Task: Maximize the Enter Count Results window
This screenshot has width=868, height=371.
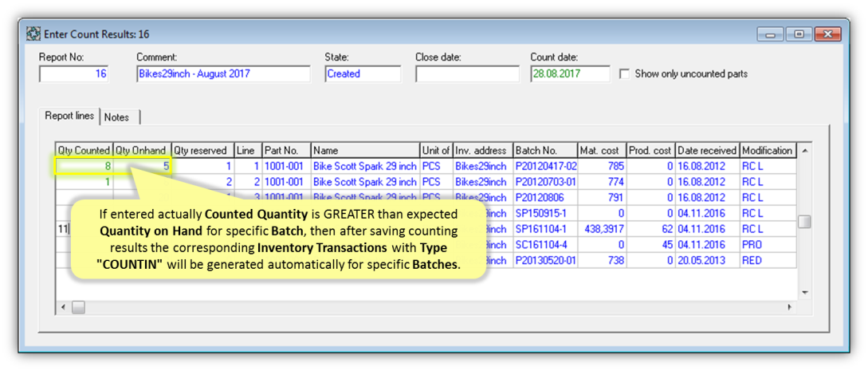Action: 799,34
